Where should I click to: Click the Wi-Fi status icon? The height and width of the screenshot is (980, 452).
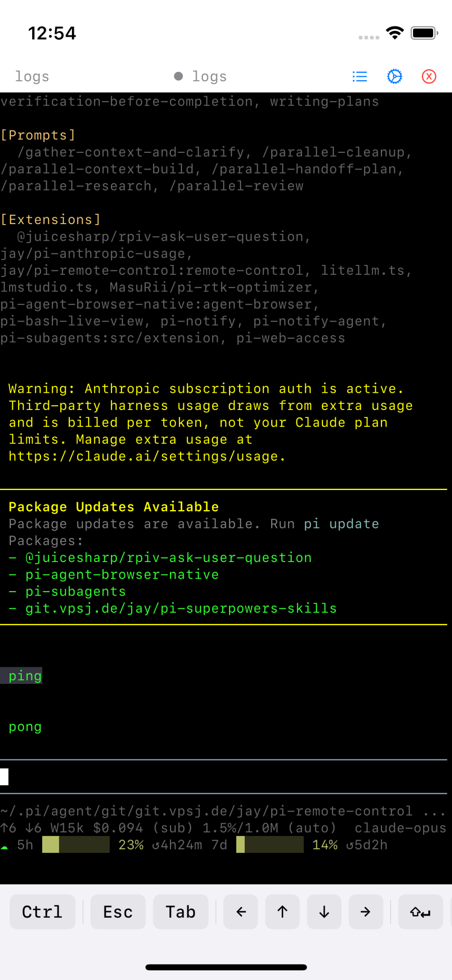click(395, 33)
